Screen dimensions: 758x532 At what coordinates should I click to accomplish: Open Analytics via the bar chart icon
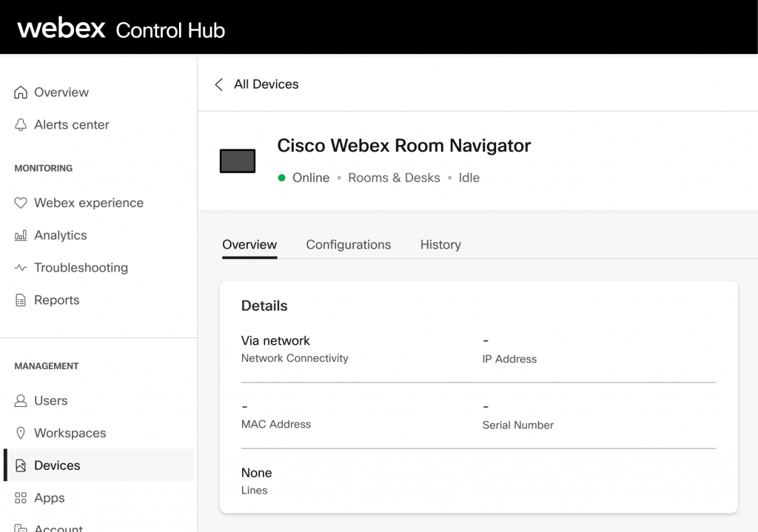tap(21, 235)
